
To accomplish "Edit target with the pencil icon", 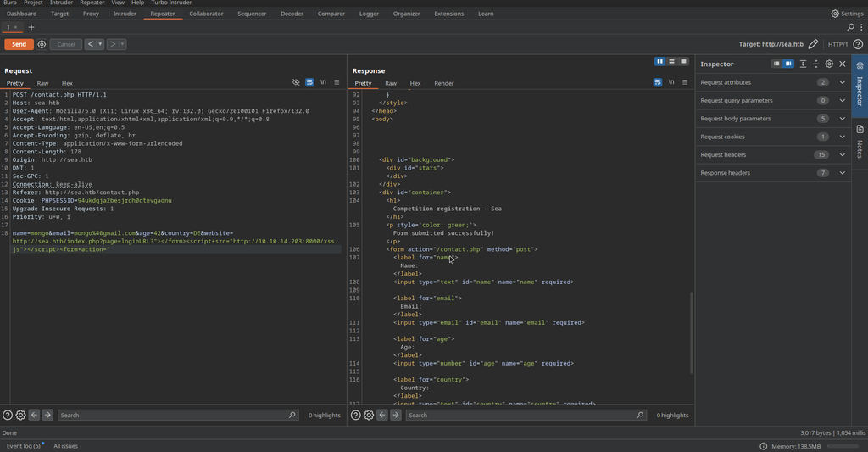I will (x=813, y=44).
